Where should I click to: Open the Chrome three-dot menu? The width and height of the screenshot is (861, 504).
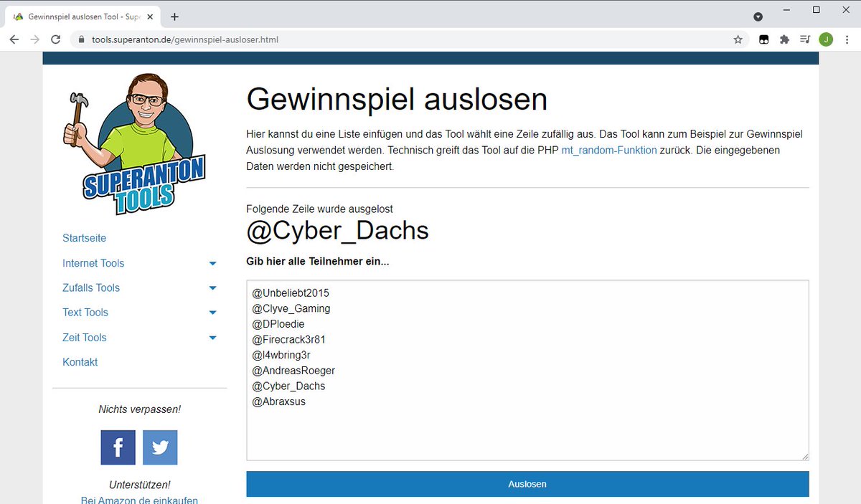(x=847, y=39)
